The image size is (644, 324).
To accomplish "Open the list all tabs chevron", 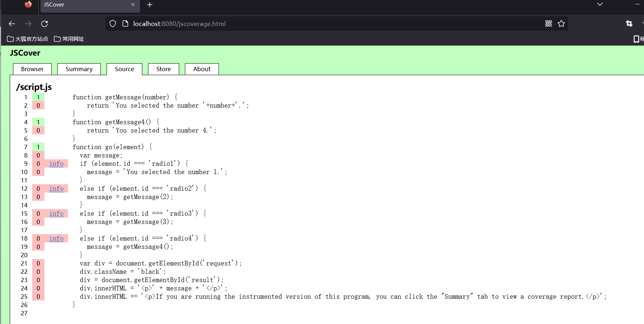I will 600,4.
